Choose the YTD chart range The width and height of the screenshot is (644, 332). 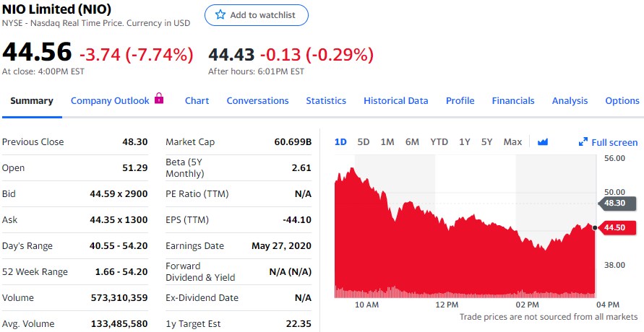point(439,142)
